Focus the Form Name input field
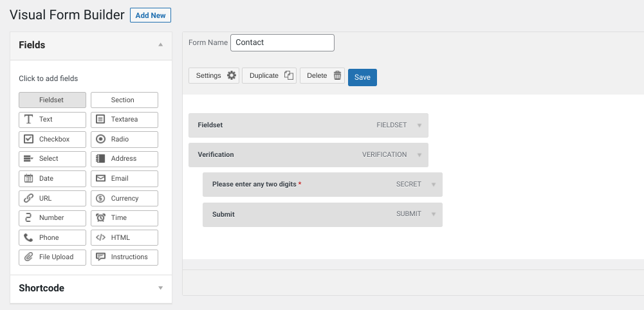The image size is (644, 310). click(x=282, y=42)
